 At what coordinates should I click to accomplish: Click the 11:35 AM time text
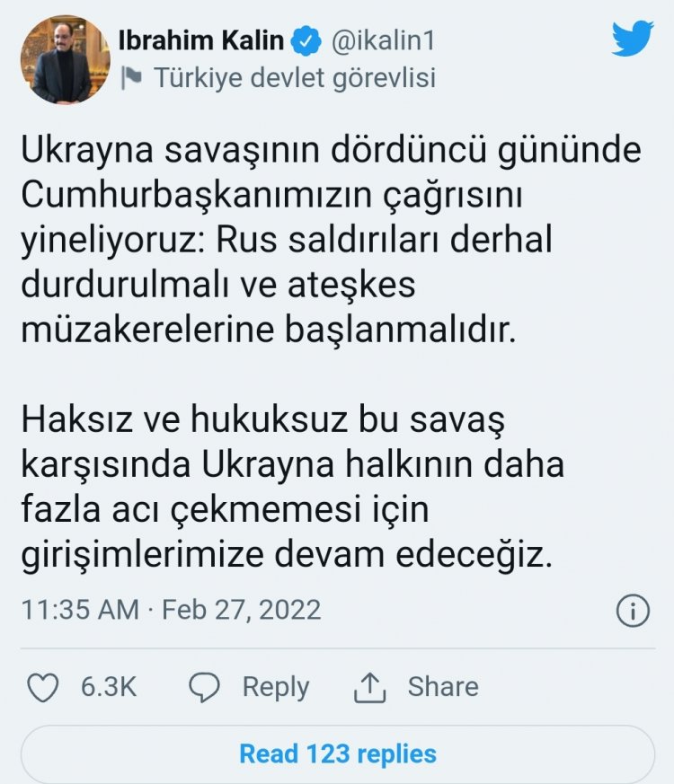pyautogui.click(x=80, y=610)
